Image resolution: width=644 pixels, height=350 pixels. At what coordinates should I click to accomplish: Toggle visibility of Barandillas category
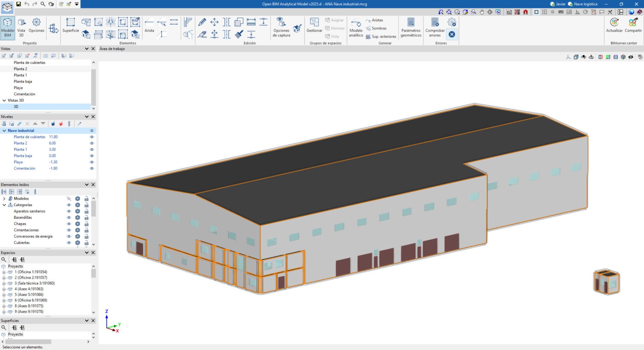69,217
